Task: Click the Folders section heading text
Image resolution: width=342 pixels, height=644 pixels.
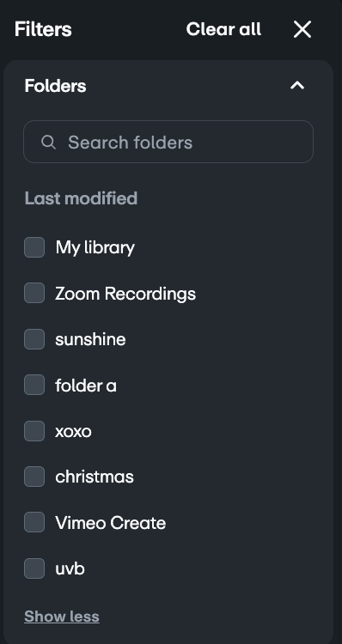Action: tap(56, 86)
